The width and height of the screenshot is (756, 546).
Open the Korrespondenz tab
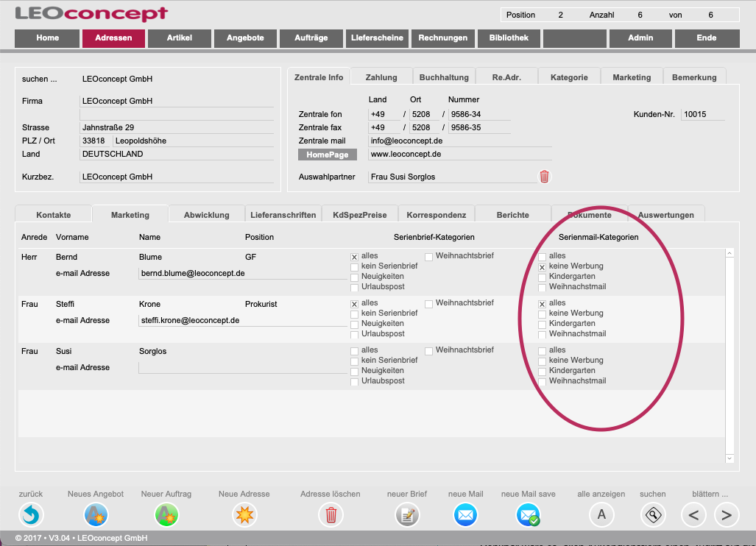point(437,214)
